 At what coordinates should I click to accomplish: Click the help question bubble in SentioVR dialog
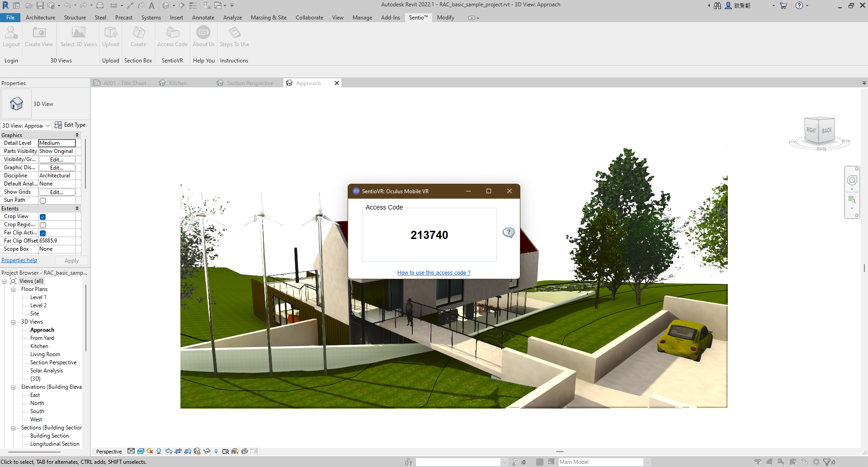tap(509, 233)
